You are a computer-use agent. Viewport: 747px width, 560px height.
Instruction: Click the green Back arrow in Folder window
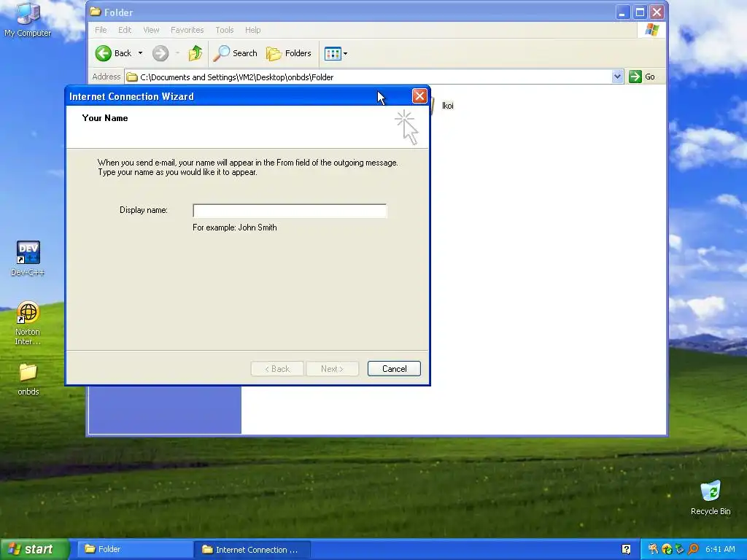click(x=104, y=53)
